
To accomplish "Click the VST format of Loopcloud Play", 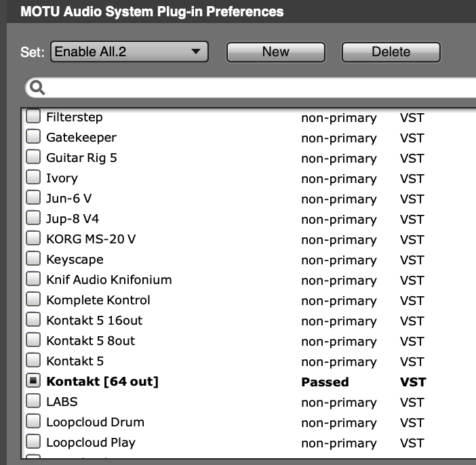I will click(x=412, y=443).
